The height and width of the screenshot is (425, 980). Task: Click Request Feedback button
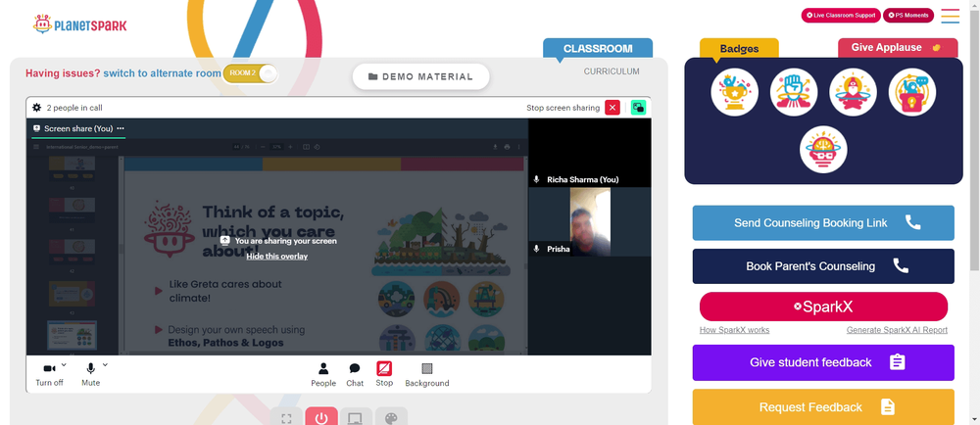[x=823, y=407]
